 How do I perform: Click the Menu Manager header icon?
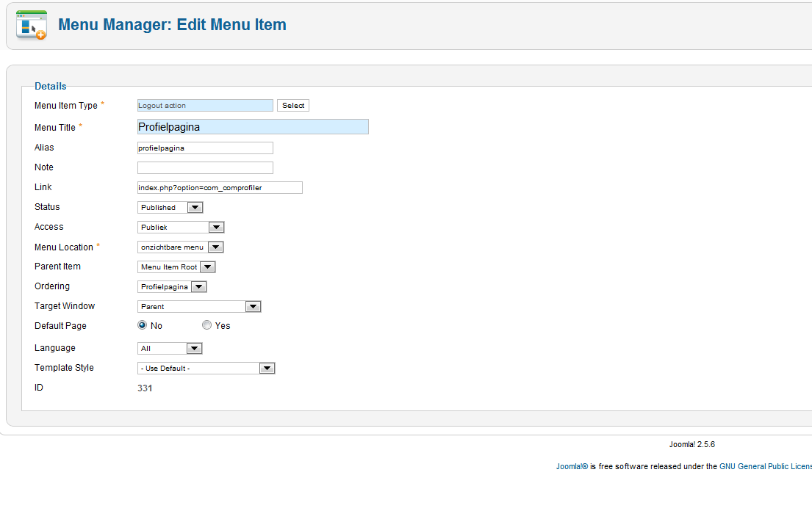(32, 25)
